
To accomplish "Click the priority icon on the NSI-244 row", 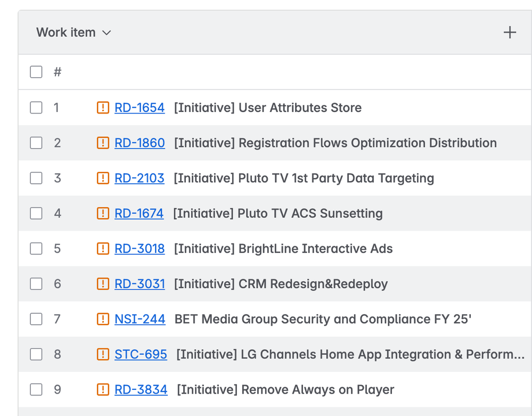I will pos(102,319).
